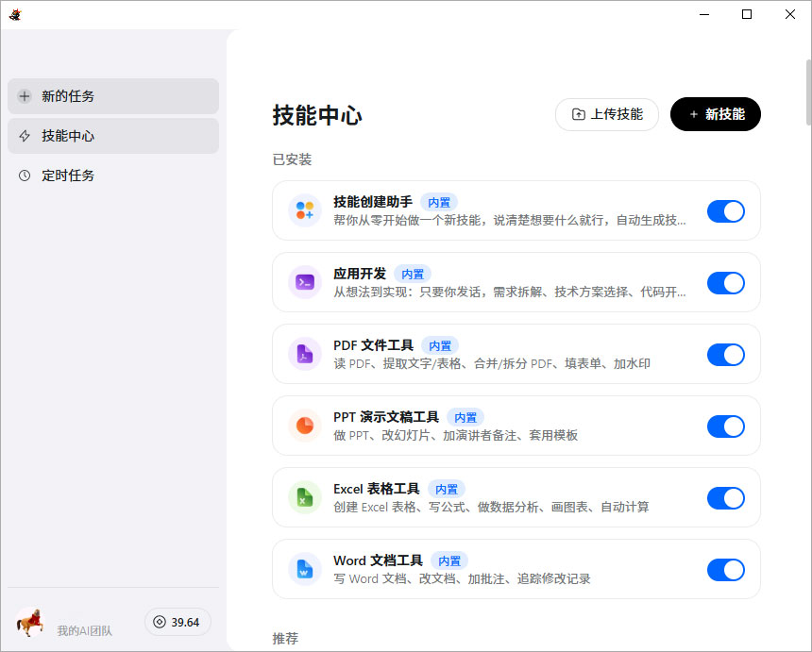The height and width of the screenshot is (652, 812).
Task: Click the Excel 表格工具 icon
Action: 305,497
